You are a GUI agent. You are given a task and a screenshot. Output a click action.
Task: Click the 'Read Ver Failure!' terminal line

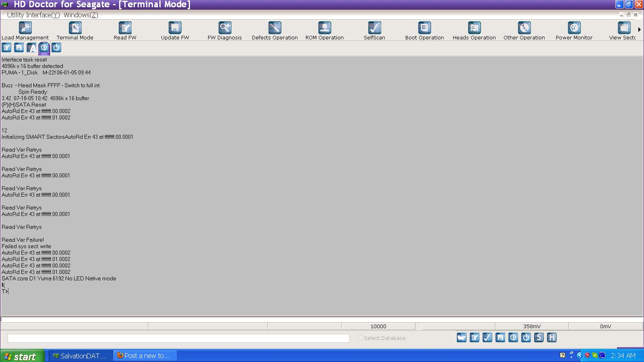click(23, 240)
